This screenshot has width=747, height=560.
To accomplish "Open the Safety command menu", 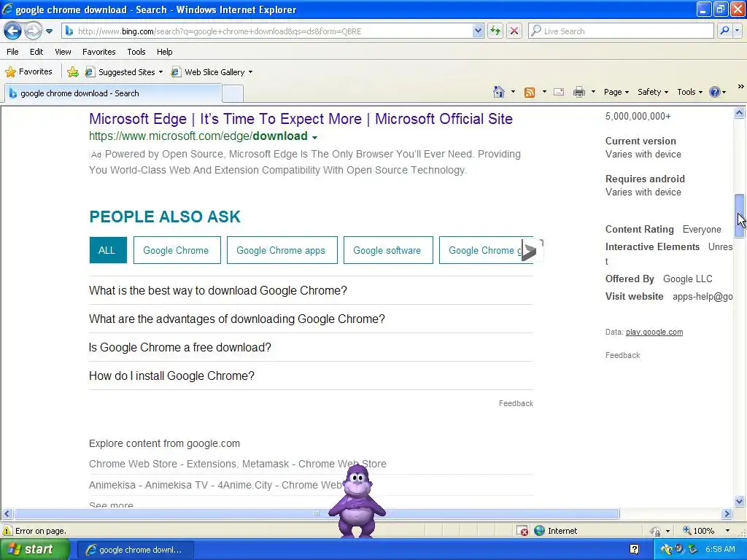I will 653,92.
